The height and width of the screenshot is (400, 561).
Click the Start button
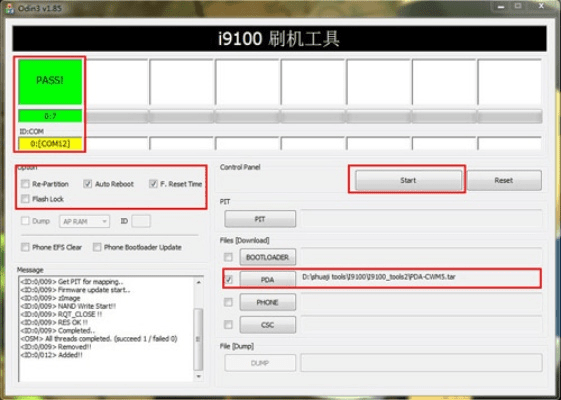point(408,180)
